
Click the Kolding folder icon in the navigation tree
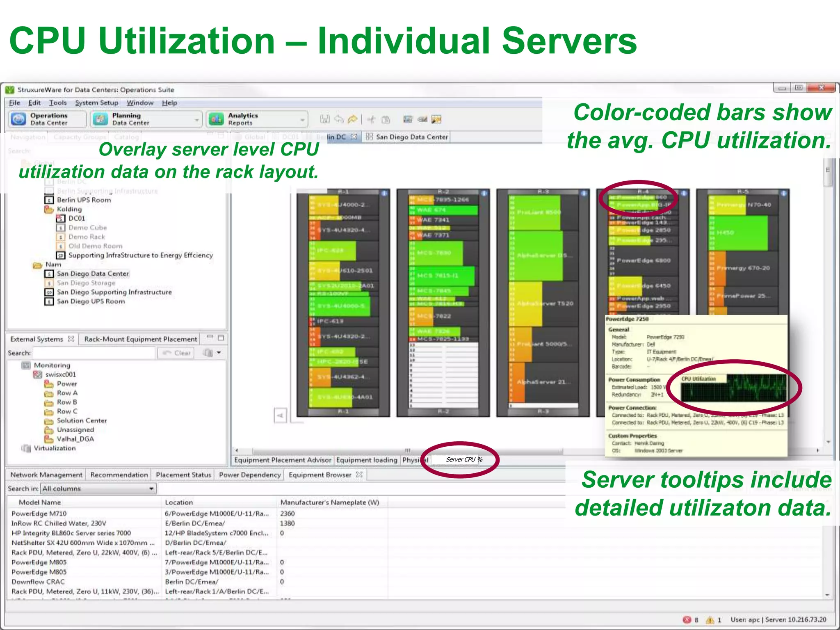(49, 209)
